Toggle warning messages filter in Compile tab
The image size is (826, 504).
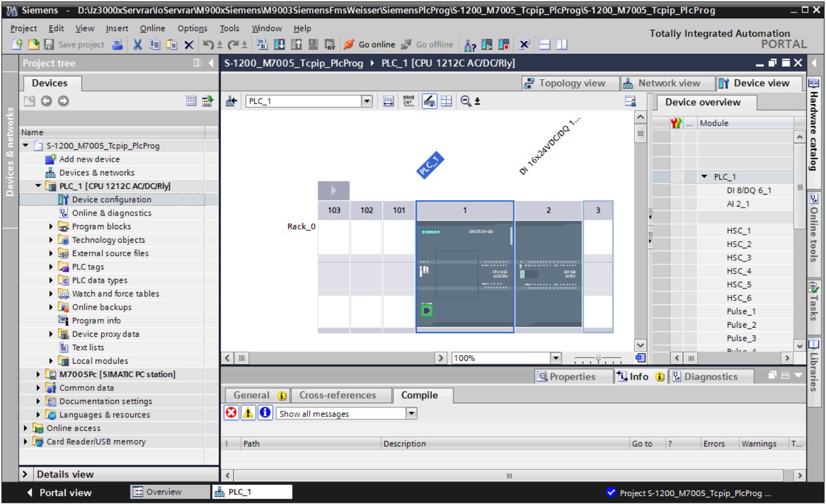tap(248, 413)
